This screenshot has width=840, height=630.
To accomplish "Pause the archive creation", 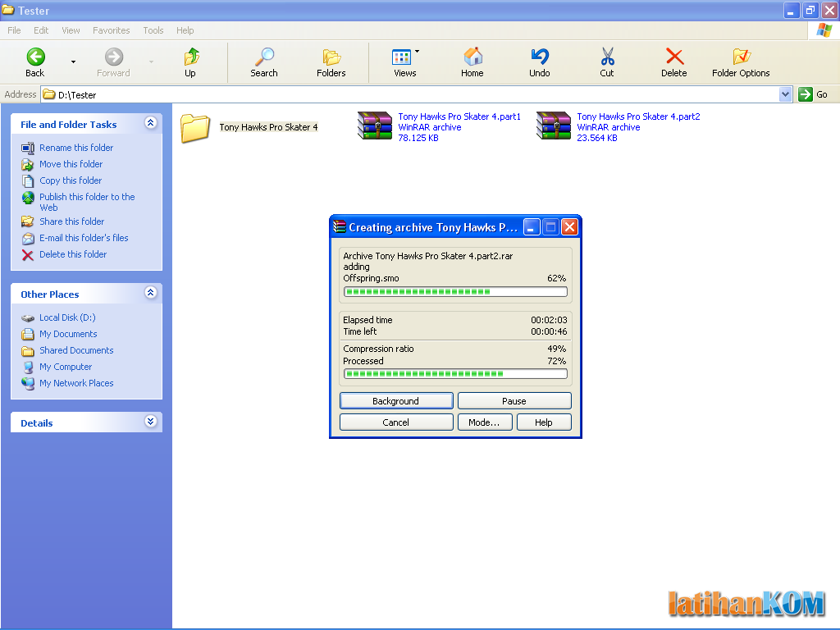I will [514, 401].
